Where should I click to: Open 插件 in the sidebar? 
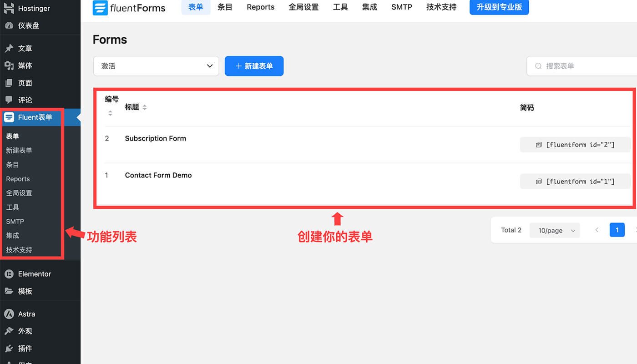(25, 349)
